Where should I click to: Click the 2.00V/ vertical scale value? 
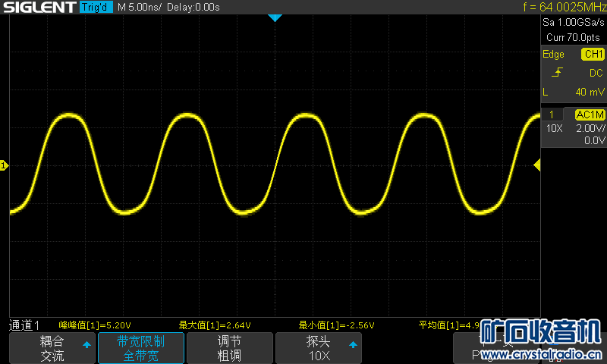coord(590,128)
